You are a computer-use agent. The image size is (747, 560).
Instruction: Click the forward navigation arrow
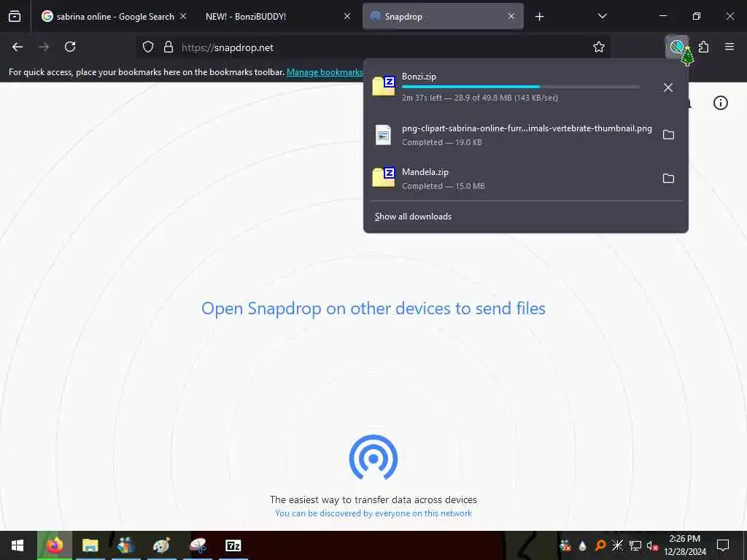point(44,47)
